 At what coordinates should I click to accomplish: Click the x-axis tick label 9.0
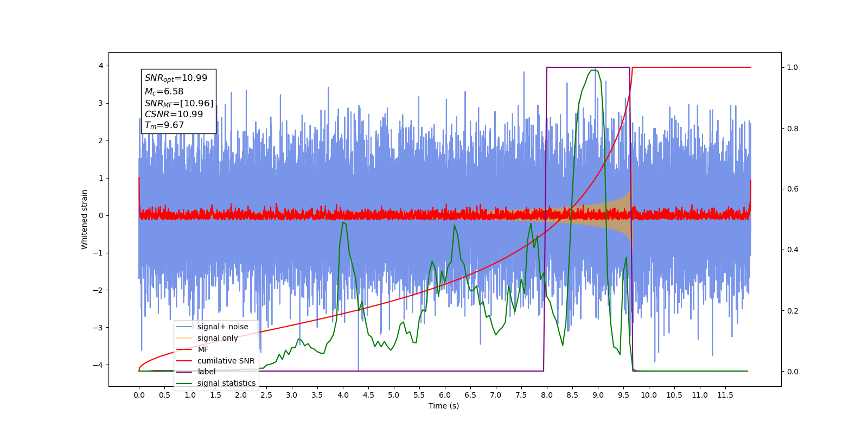(x=598, y=395)
